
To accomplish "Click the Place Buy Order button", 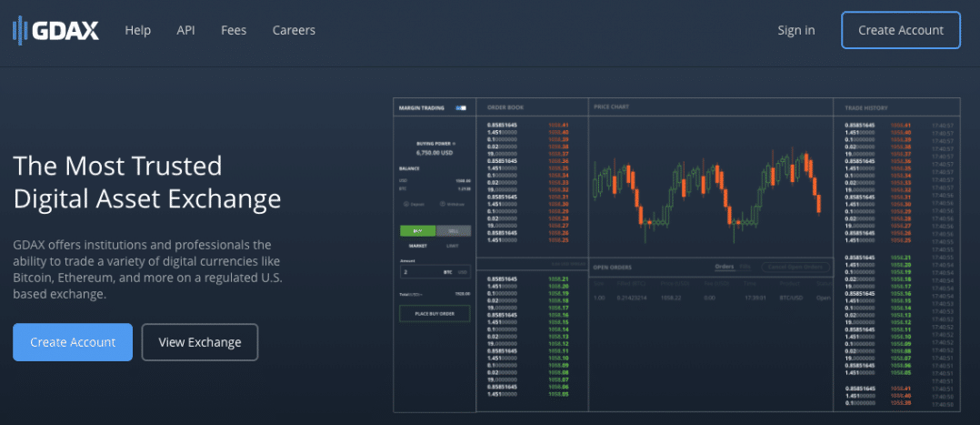I will click(435, 314).
